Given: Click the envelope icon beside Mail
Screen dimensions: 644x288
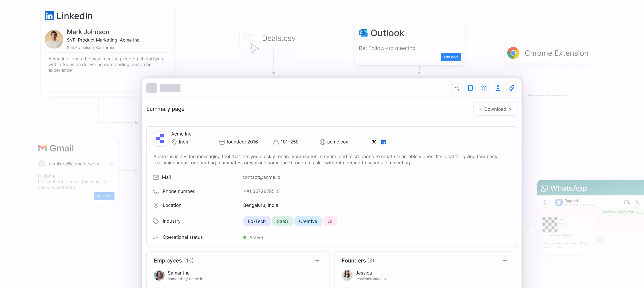Looking at the screenshot, I should (156, 177).
